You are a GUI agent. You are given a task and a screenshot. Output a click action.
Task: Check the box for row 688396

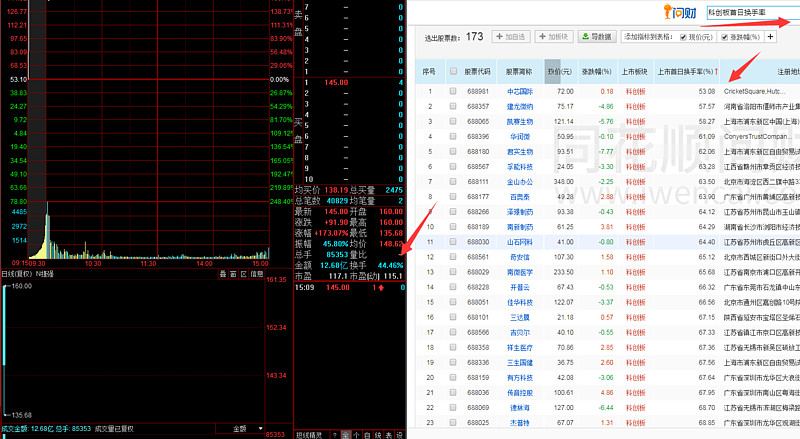coord(453,137)
